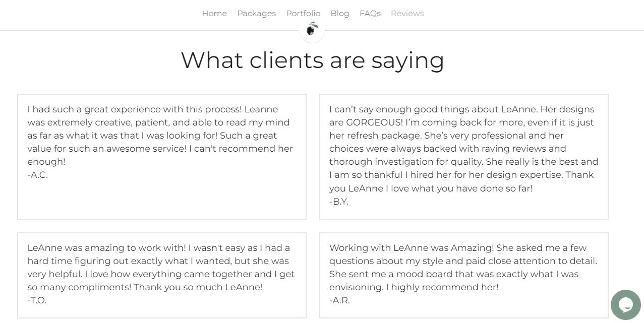Navigate to Portfolio
The height and width of the screenshot is (323, 644).
[303, 14]
